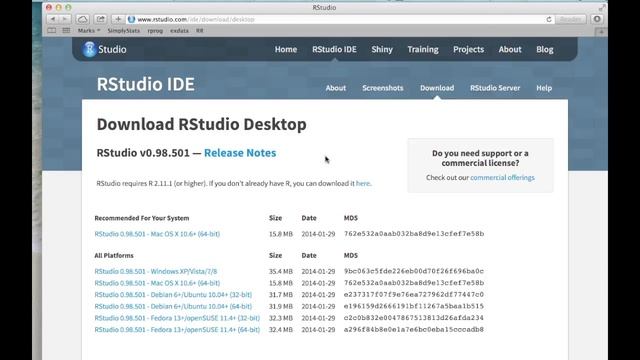Image resolution: width=640 pixels, height=360 pixels.
Task: Click the RStudio logo in site header
Action: click(104, 49)
